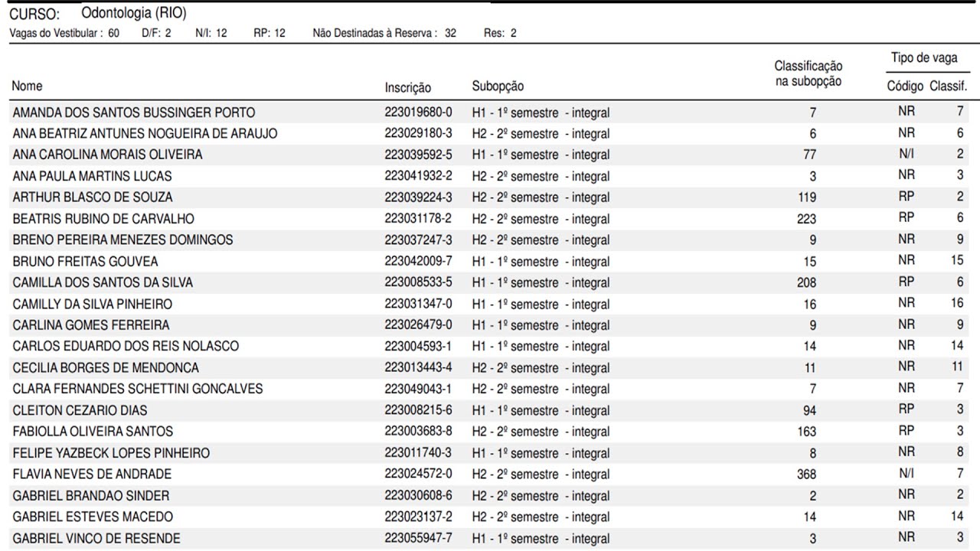Click classification value 77 for Ana Carolina
Image resolution: width=980 pixels, height=551 pixels.
(810, 155)
